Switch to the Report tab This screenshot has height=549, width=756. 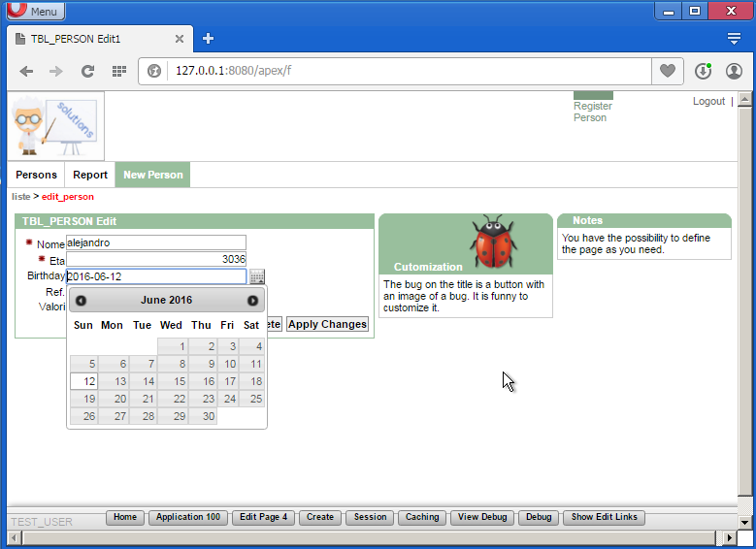pyautogui.click(x=90, y=175)
